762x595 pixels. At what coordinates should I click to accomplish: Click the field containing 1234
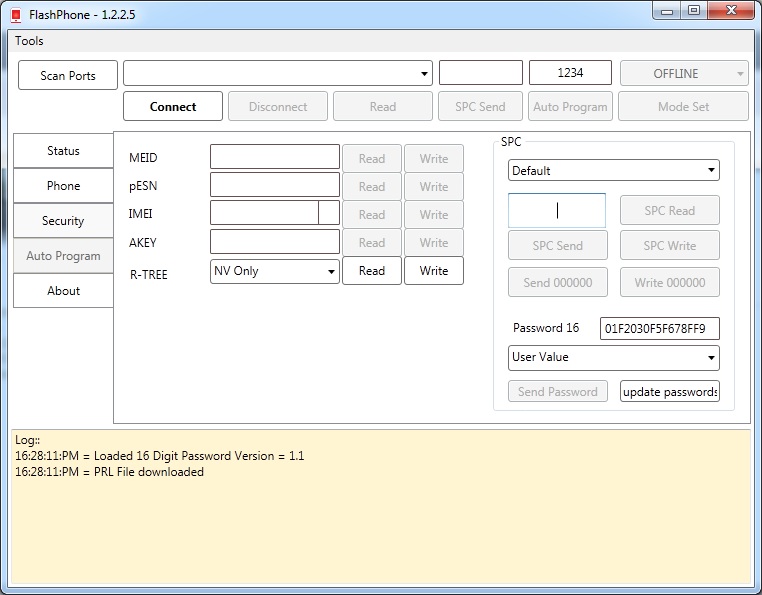(570, 73)
